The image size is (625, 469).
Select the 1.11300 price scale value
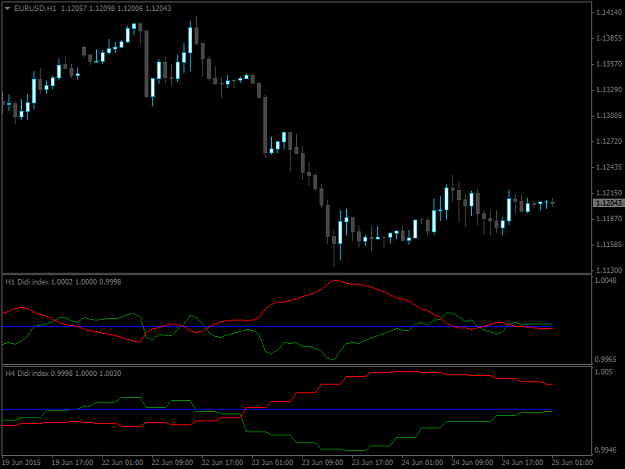tap(609, 270)
